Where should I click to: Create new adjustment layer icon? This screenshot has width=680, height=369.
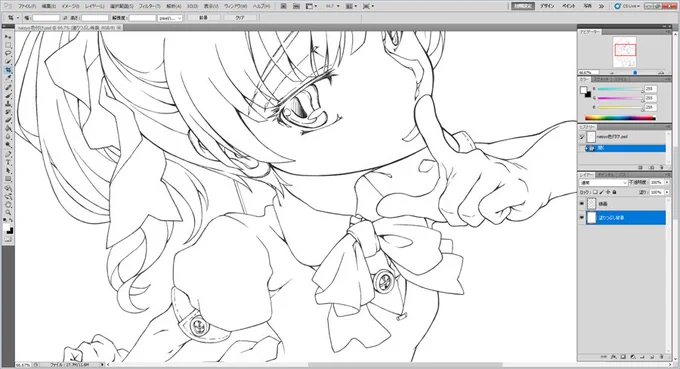[633, 356]
